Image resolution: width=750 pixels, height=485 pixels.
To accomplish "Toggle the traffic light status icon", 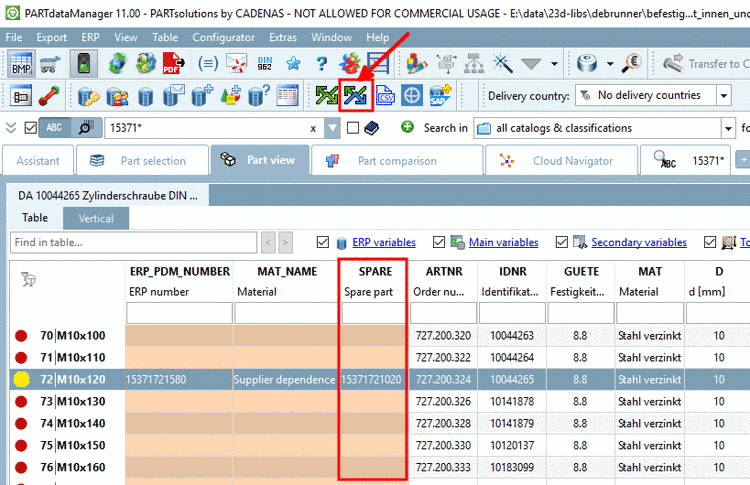I will (x=84, y=64).
